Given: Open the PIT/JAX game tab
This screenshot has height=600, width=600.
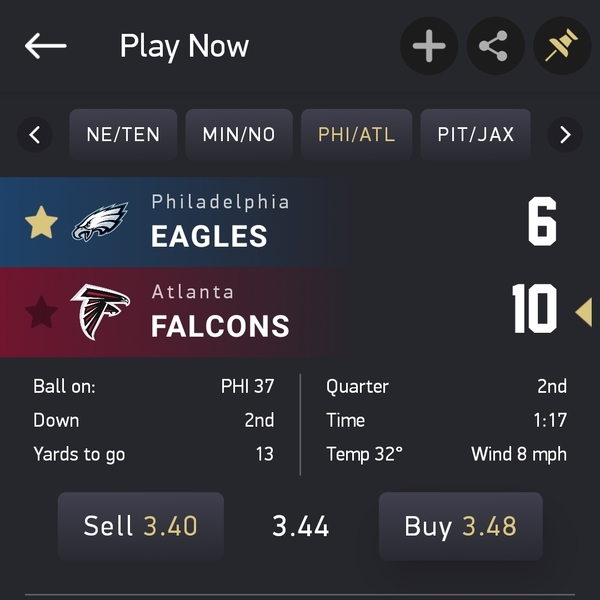Looking at the screenshot, I should coord(476,134).
